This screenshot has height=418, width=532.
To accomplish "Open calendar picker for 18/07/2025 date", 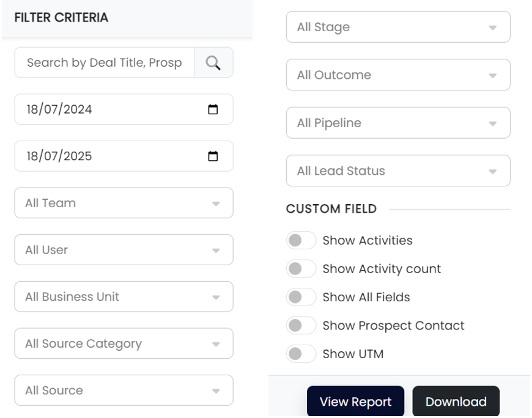I will point(213,156).
